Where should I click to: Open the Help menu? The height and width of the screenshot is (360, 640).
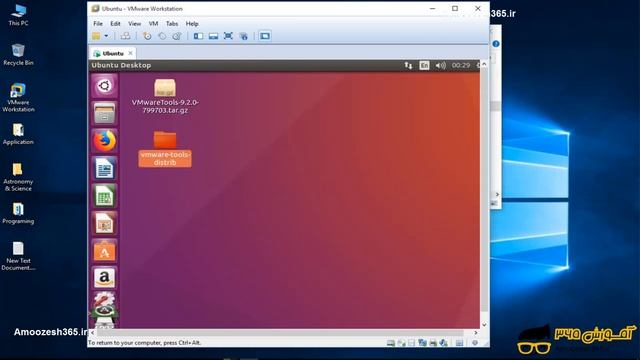click(192, 24)
